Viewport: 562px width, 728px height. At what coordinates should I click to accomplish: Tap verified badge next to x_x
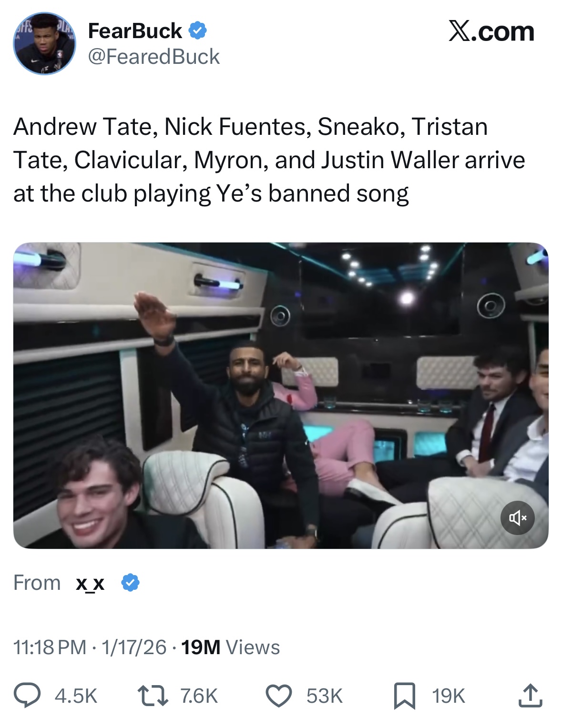tap(130, 583)
